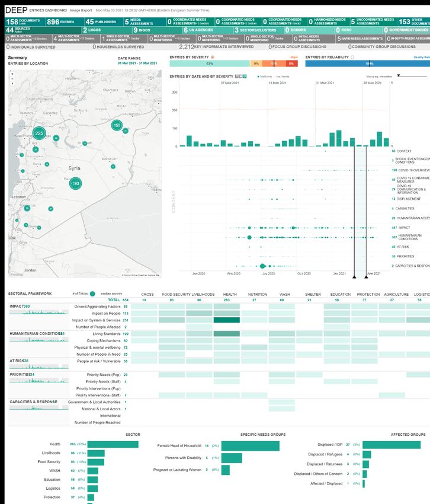The image size is (430, 504).
Task: Click the Image Export header label
Action: [81, 10]
